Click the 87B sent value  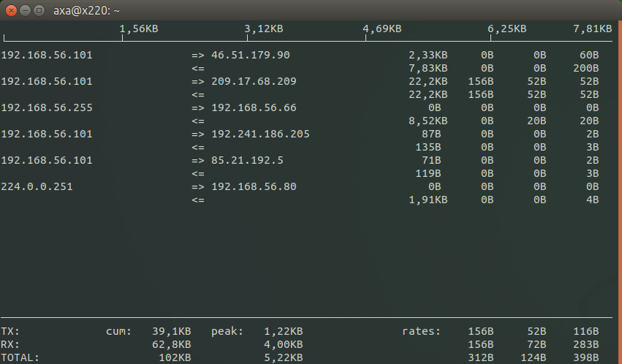click(x=431, y=134)
